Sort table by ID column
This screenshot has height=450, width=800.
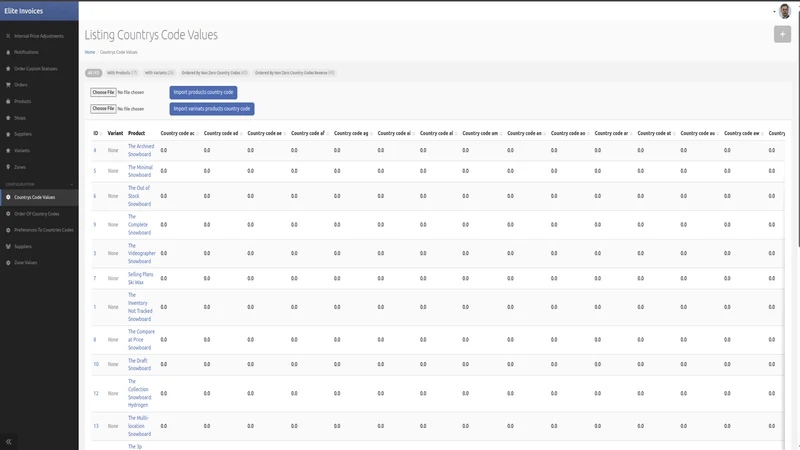[x=97, y=133]
